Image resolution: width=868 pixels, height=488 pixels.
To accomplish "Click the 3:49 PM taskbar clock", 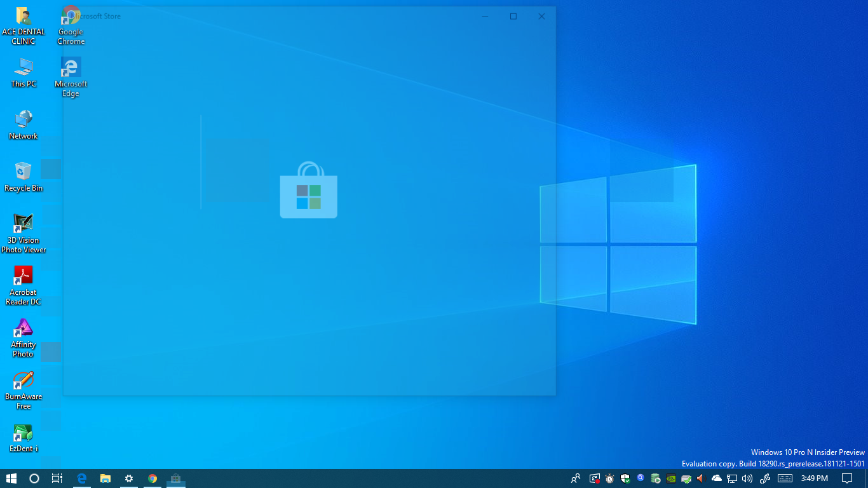I will [815, 478].
